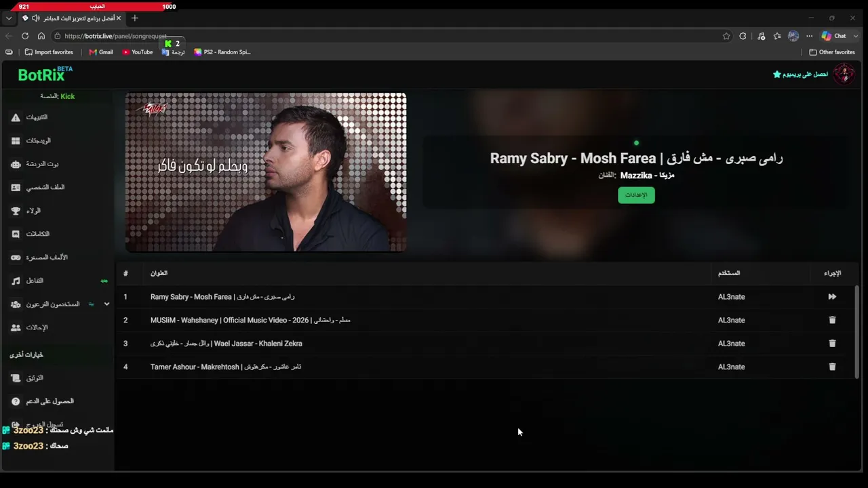
Task: Click the Ramy Sabry - Mosh Farea queue row title
Action: tap(222, 297)
